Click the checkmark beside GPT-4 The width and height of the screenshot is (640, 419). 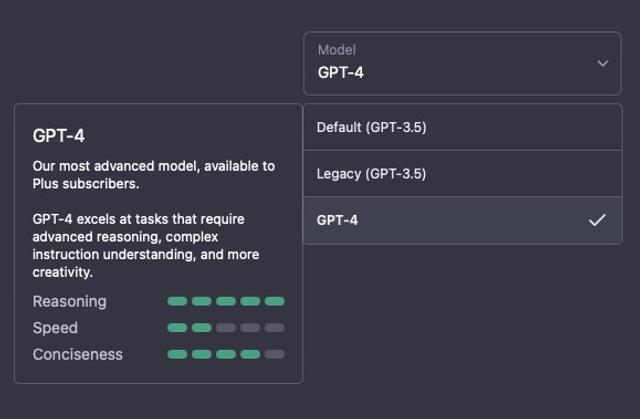pyautogui.click(x=597, y=220)
